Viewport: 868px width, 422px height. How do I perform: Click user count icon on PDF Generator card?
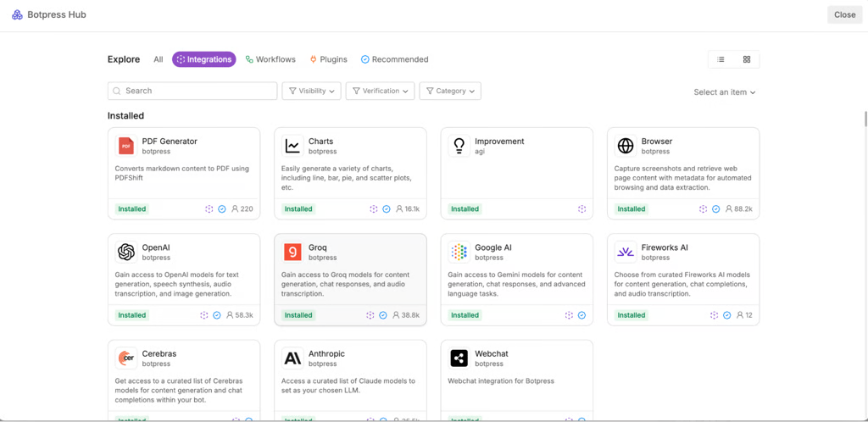coord(235,209)
